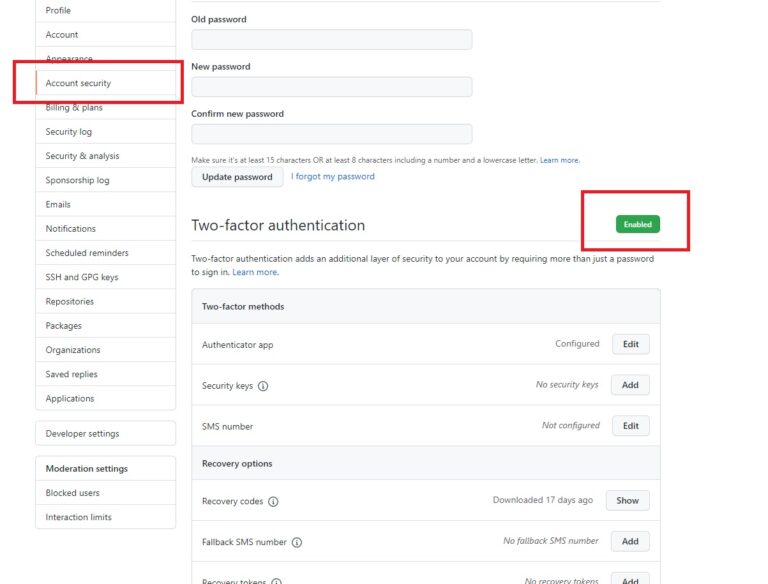
Task: Click the Old password field
Action: point(331,40)
